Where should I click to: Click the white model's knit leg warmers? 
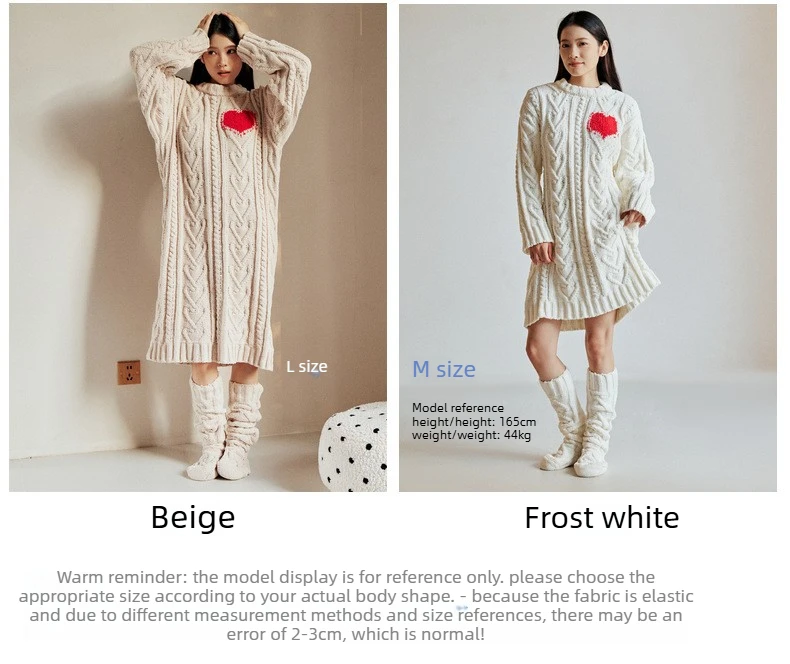tap(579, 422)
